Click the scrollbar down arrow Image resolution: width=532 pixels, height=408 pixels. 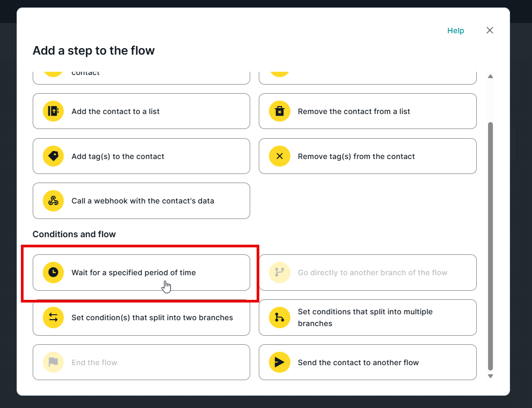click(x=490, y=376)
